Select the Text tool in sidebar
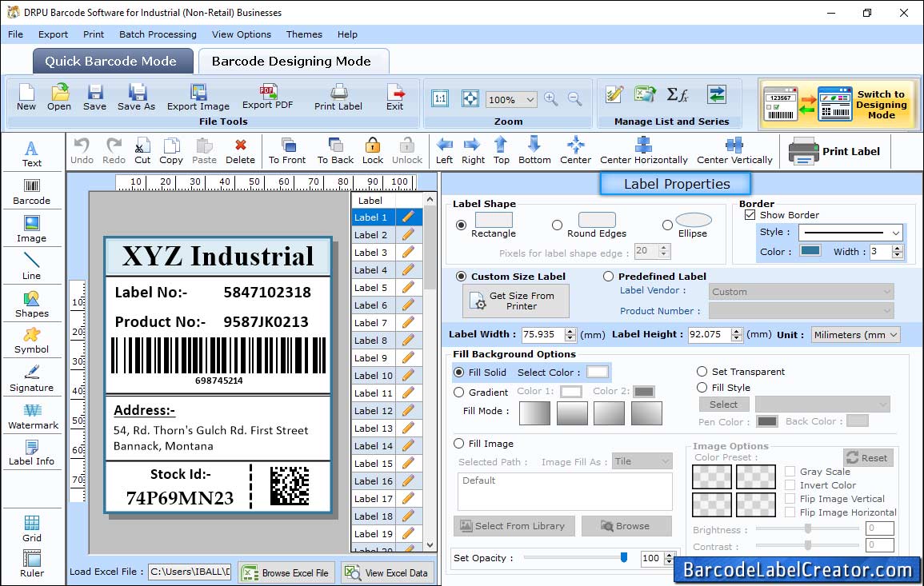Image resolution: width=924 pixels, height=586 pixels. 32,153
